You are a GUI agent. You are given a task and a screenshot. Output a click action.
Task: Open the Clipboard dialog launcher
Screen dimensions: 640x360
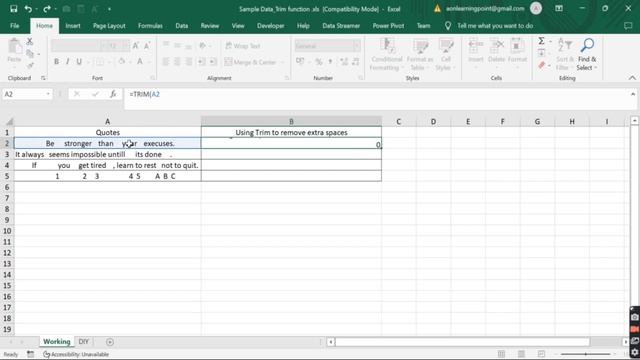[43, 78]
